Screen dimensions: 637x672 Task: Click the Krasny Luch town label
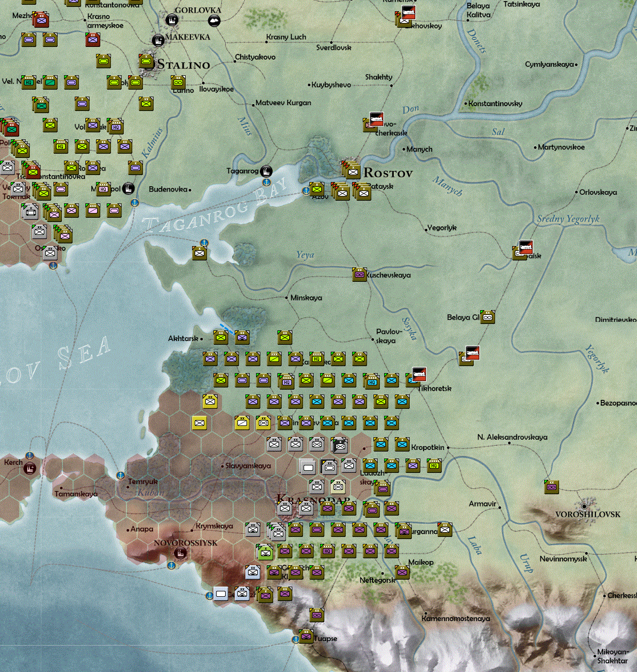pyautogui.click(x=286, y=37)
